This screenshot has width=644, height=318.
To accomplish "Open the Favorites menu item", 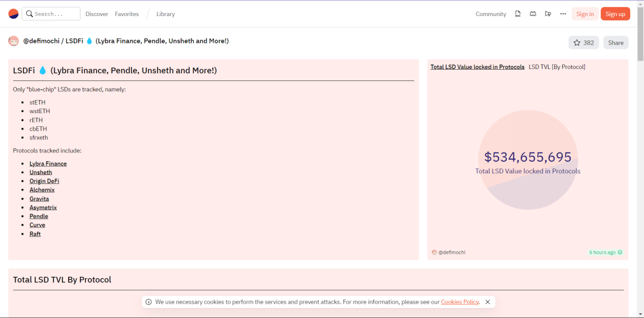I will [x=126, y=14].
